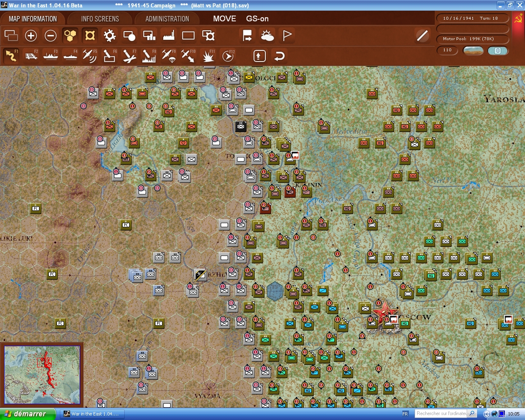Image resolution: width=525 pixels, height=420 pixels.
Task: Click the Motor Pool readout
Action: tap(472, 39)
